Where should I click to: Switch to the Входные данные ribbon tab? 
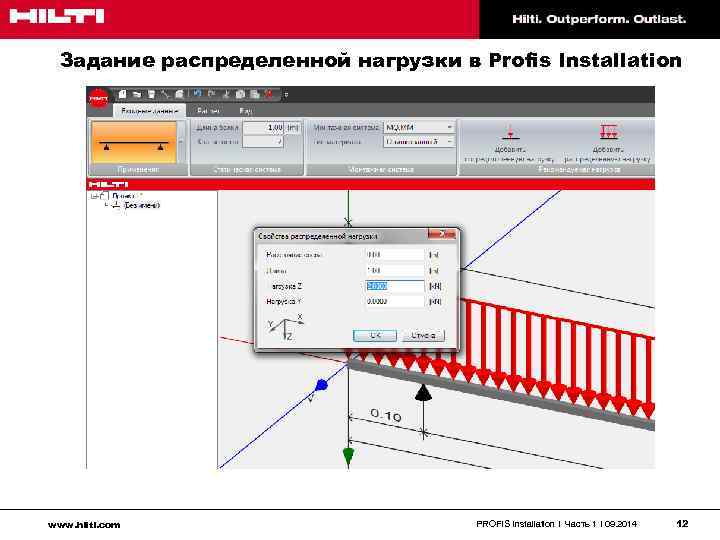pos(149,111)
